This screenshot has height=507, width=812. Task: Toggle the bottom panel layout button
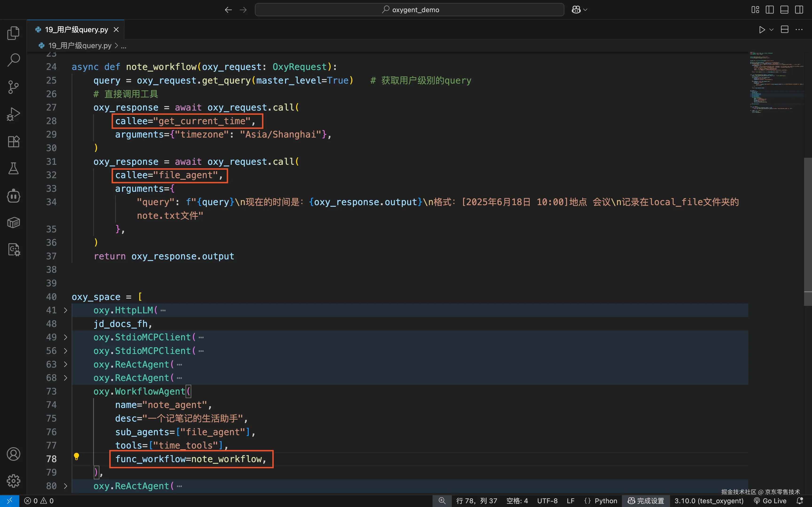[784, 10]
